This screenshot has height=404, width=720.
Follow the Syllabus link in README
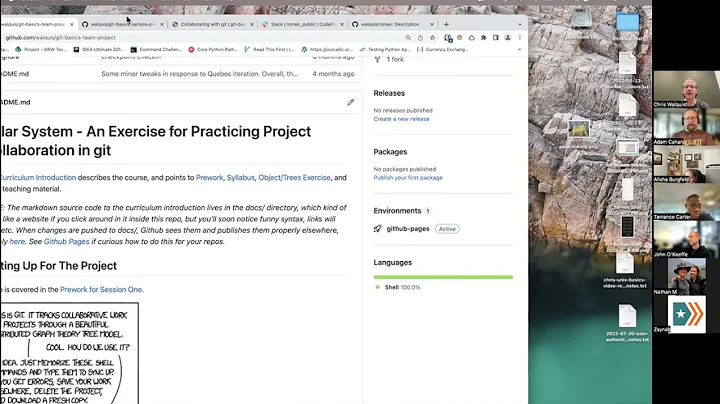coord(241,178)
